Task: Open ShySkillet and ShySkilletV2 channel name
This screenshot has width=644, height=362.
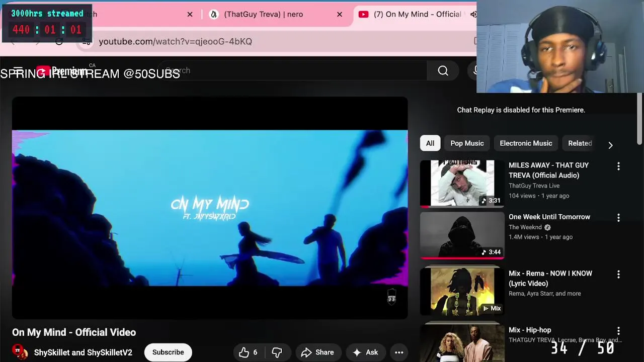Action: pos(83,352)
